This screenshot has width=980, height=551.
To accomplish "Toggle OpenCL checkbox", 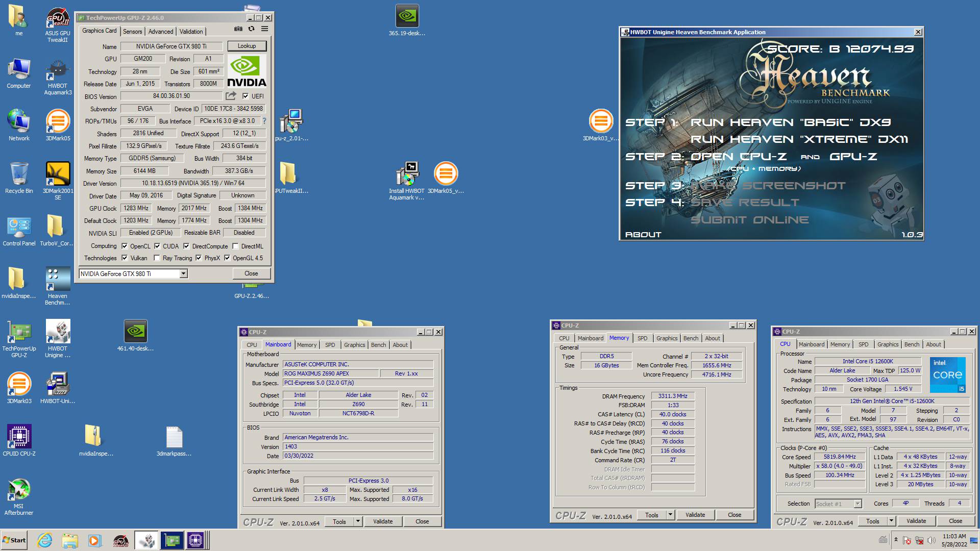I will tap(125, 246).
